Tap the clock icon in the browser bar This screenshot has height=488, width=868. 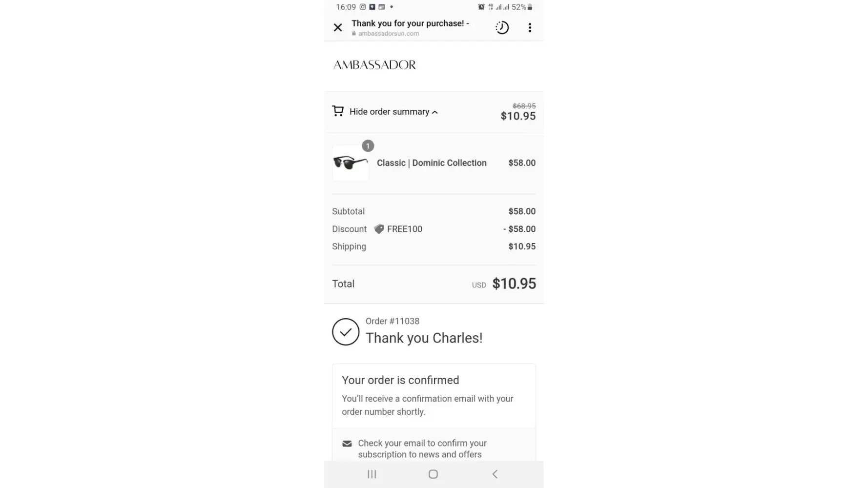[x=502, y=28]
